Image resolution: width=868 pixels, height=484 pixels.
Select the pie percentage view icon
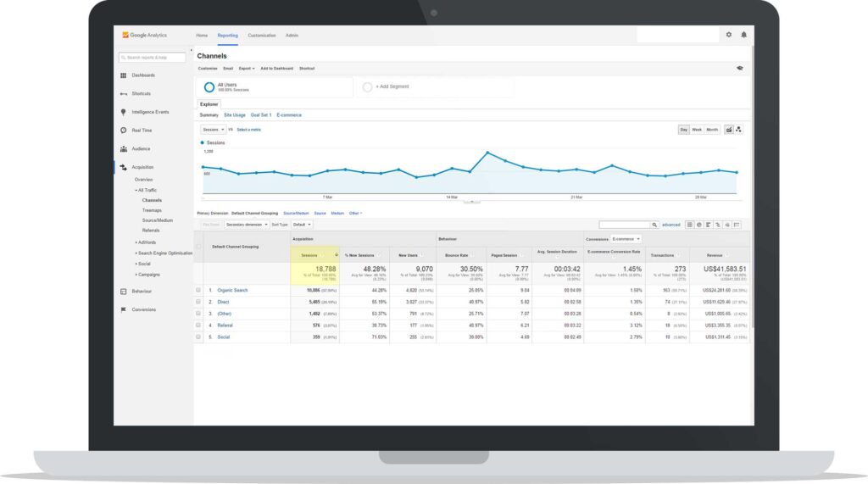point(699,225)
